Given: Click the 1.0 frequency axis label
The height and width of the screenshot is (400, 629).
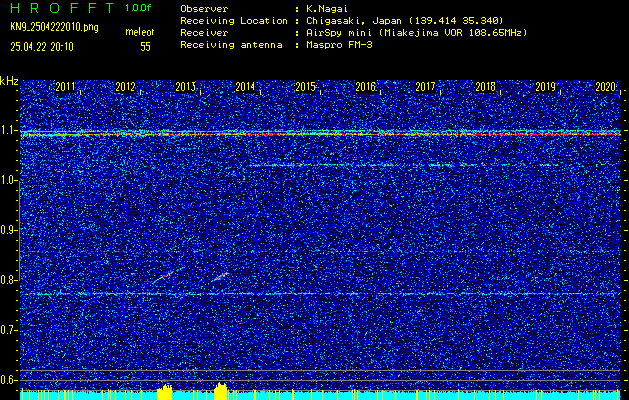Looking at the screenshot, I should [8, 181].
